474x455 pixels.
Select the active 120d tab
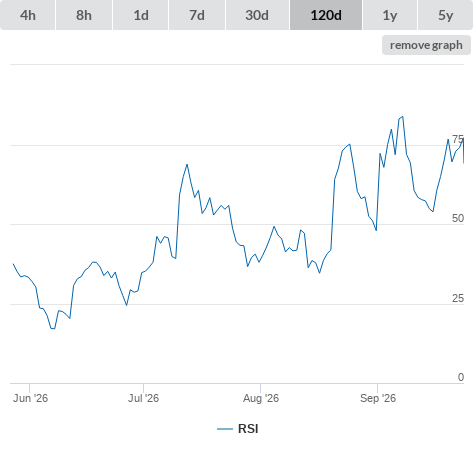pos(326,15)
